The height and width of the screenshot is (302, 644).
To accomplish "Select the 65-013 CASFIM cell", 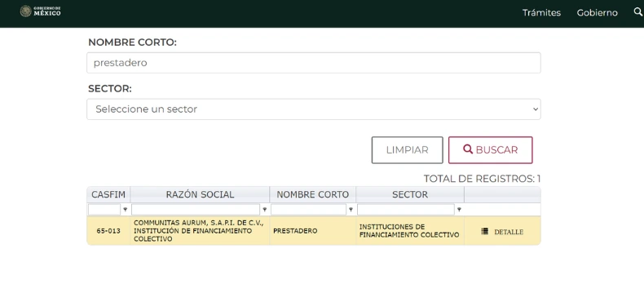I will coord(108,231).
